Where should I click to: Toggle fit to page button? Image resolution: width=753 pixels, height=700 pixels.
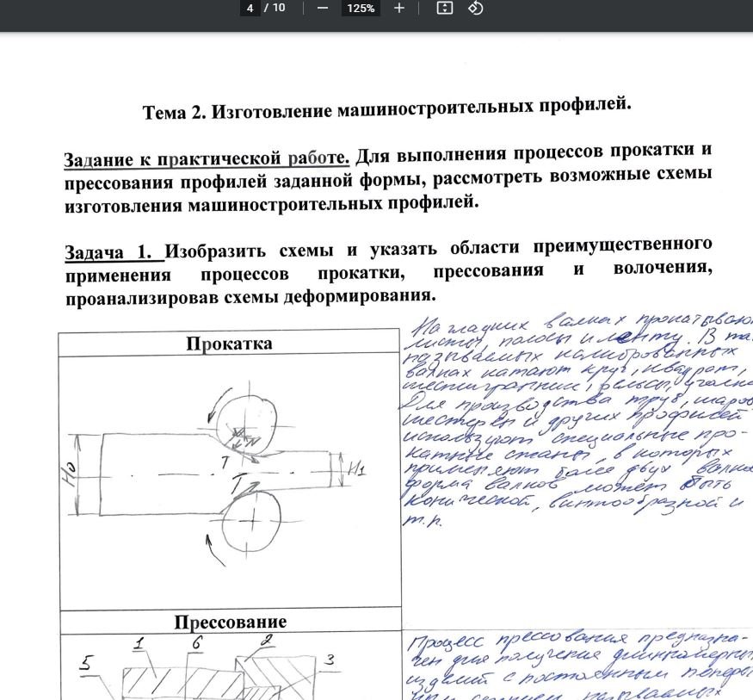444,8
